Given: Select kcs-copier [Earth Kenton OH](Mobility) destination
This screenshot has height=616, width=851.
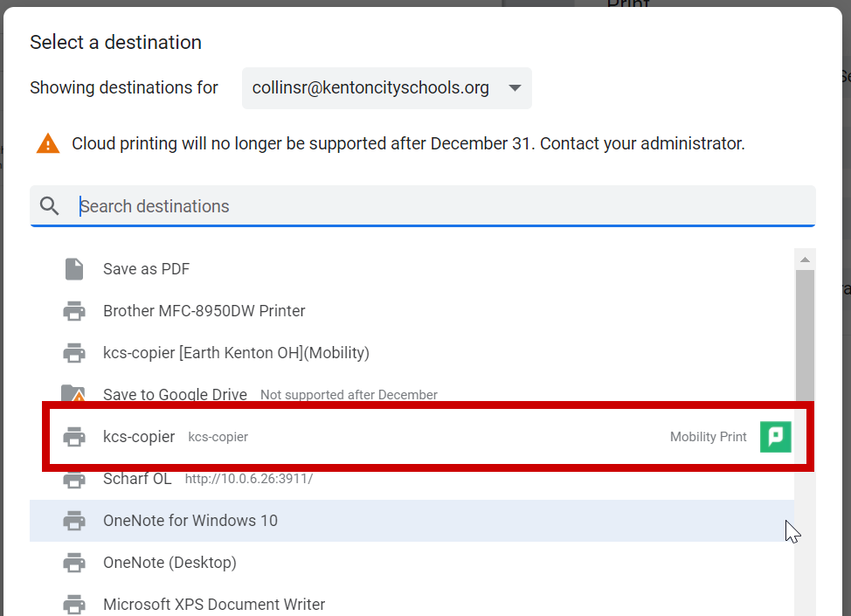Looking at the screenshot, I should (412, 353).
